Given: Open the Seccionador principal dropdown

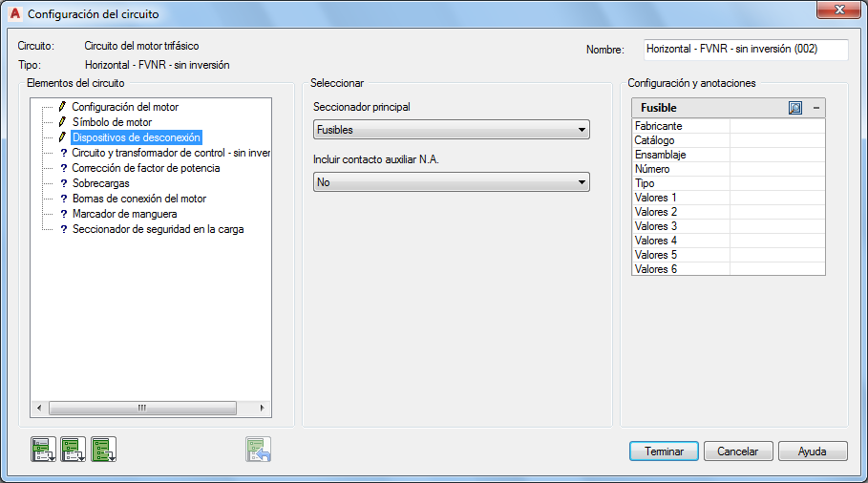Looking at the screenshot, I should (x=451, y=130).
